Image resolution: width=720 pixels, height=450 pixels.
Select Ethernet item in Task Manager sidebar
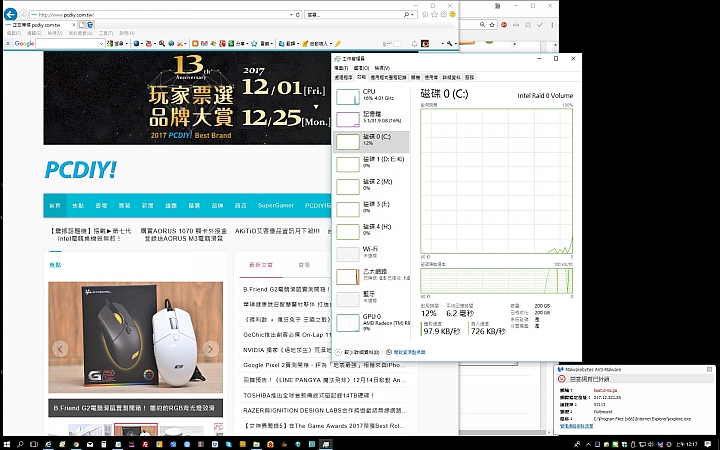(x=371, y=276)
